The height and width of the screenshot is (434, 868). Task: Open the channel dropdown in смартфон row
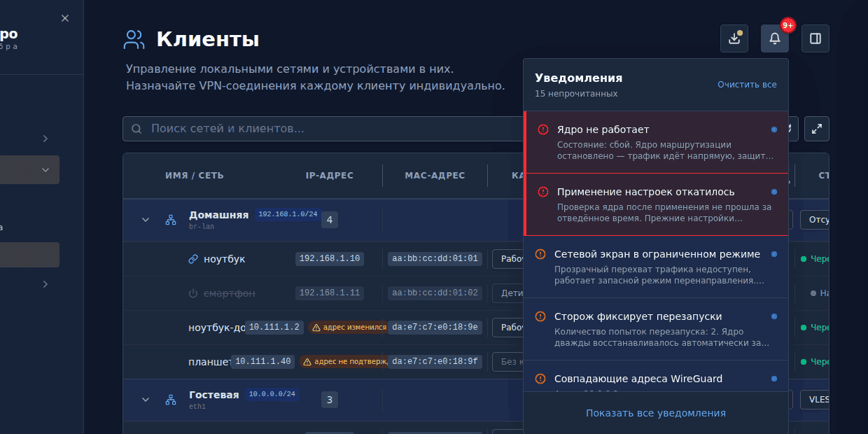(507, 293)
